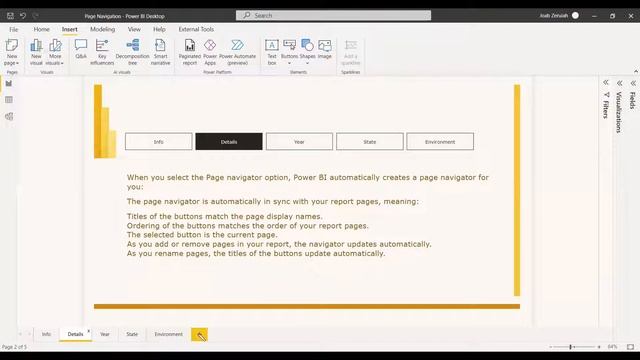Image resolution: width=640 pixels, height=360 pixels.
Task: Open the Shapes dropdown
Action: click(x=307, y=63)
